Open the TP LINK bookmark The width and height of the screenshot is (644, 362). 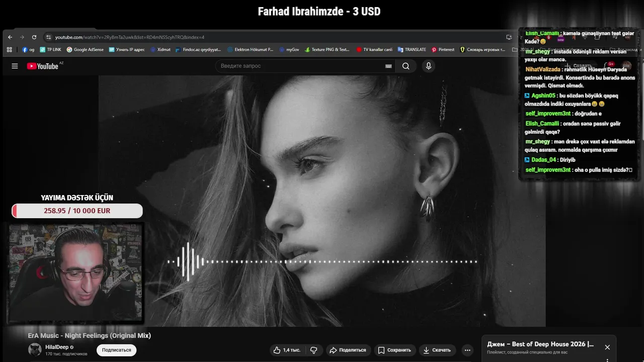pyautogui.click(x=50, y=50)
